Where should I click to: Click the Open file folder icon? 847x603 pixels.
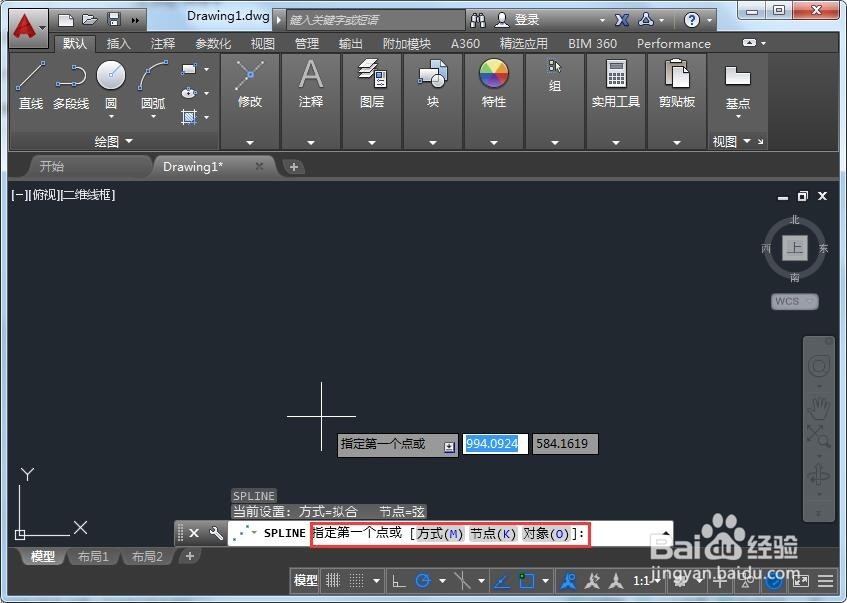coord(90,21)
